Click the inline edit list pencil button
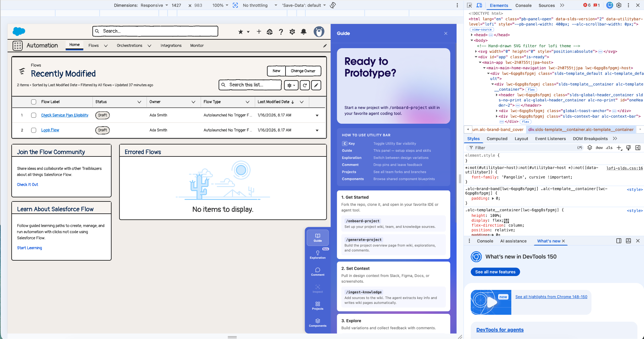The width and height of the screenshot is (644, 339). [x=316, y=85]
